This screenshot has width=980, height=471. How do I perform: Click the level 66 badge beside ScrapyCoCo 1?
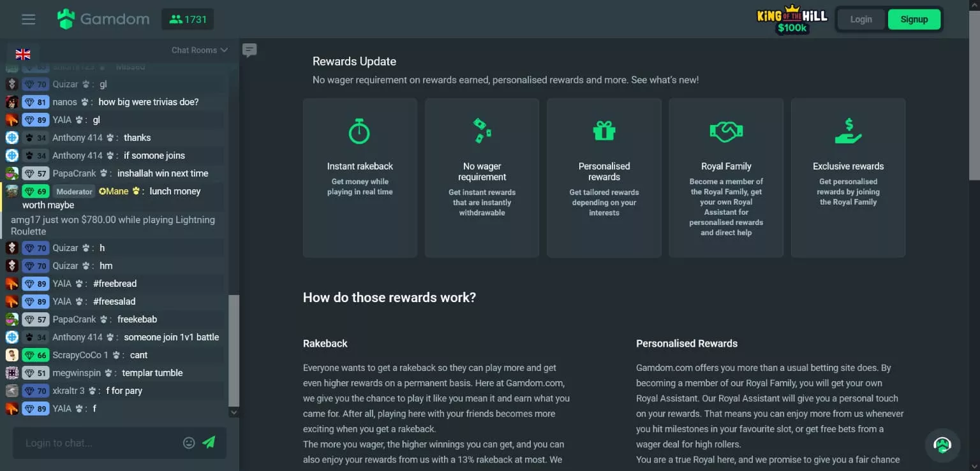(36, 355)
